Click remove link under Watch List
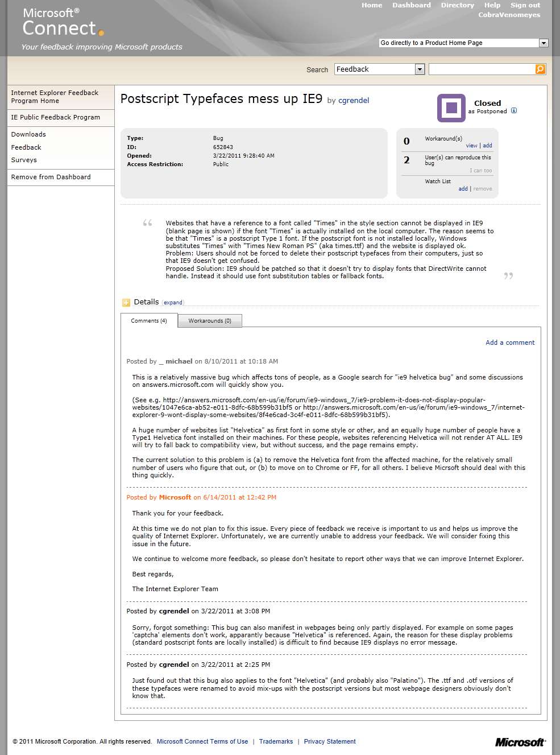The width and height of the screenshot is (560, 755). pos(483,189)
